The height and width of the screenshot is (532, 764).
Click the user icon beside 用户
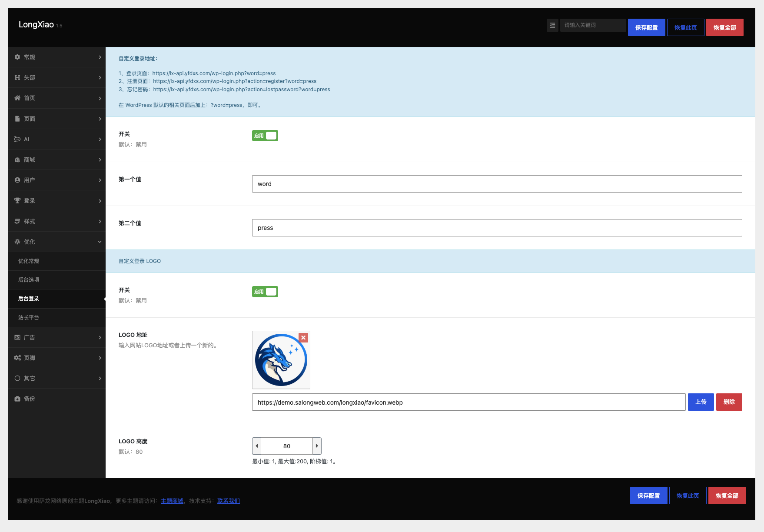(17, 180)
